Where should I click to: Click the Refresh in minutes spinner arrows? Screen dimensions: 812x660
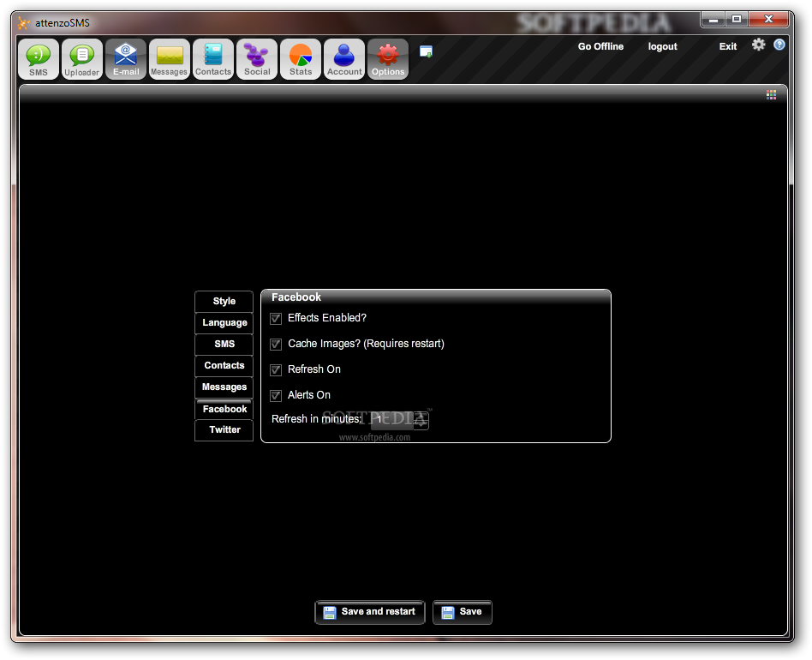coord(421,420)
